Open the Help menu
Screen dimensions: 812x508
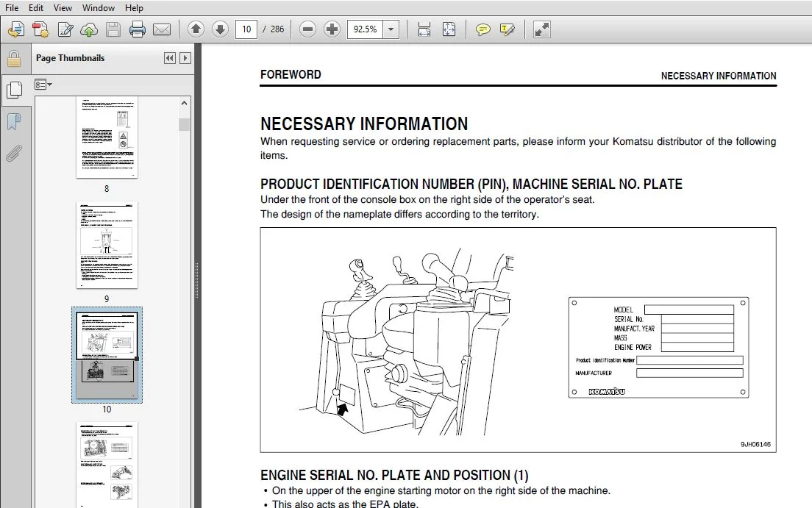[134, 8]
